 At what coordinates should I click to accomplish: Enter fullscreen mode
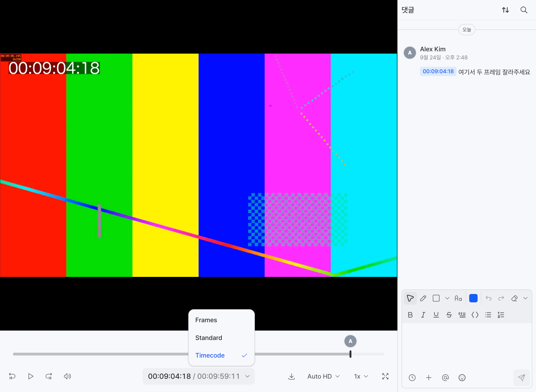(385, 376)
